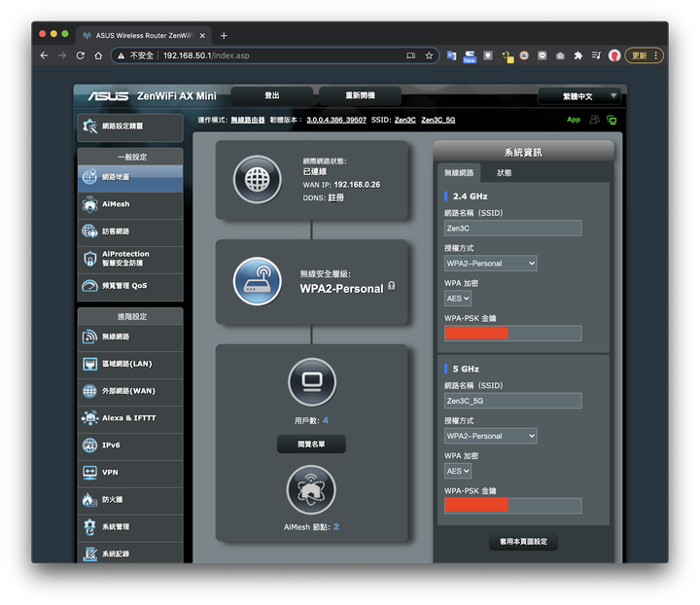
Task: Click the not secure warning (不安全)
Action: click(136, 55)
